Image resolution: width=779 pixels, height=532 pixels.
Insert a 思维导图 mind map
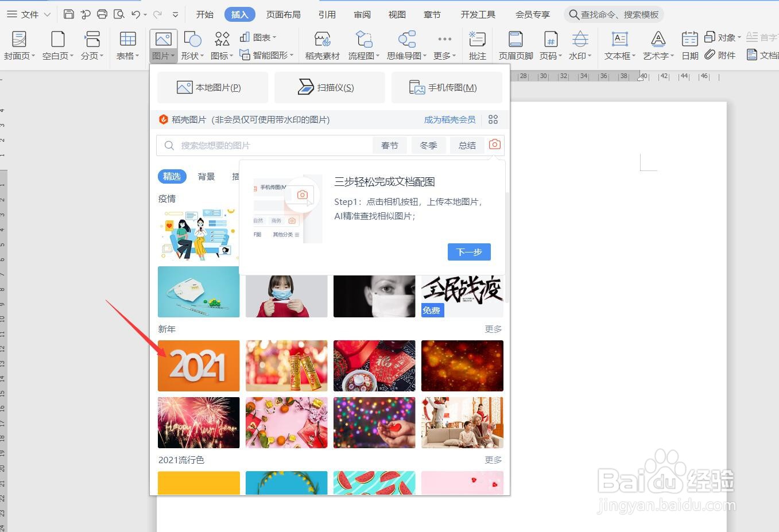406,45
